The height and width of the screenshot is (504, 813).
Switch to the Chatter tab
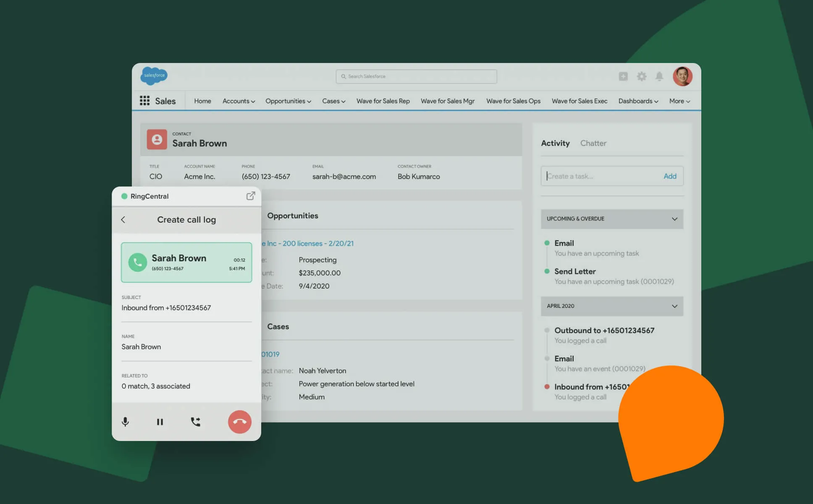point(593,143)
